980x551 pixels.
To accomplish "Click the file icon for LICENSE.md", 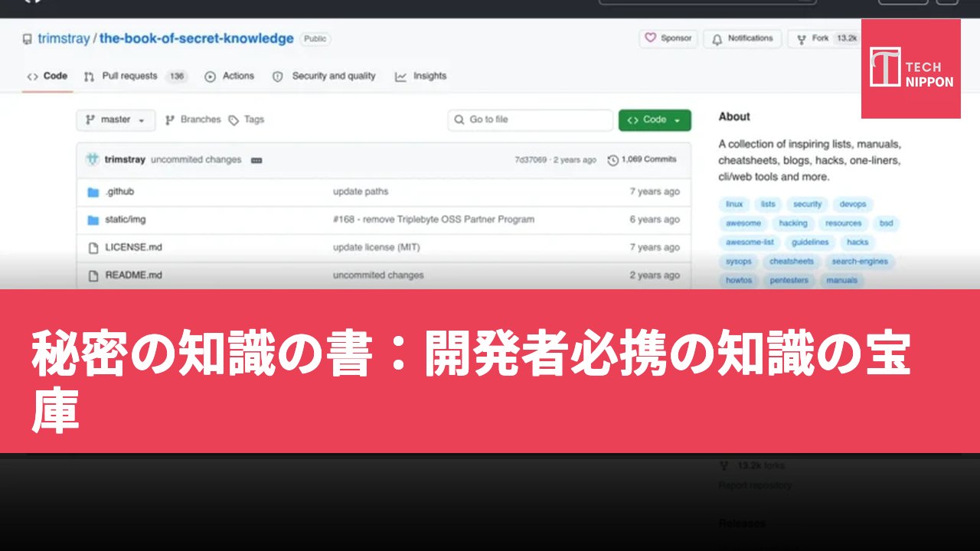I will [93, 247].
